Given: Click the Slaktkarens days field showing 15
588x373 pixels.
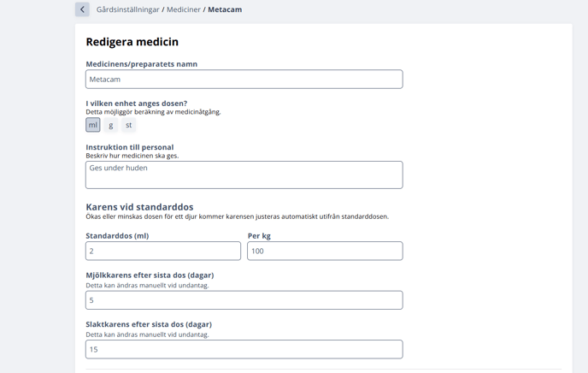Looking at the screenshot, I should [x=244, y=349].
